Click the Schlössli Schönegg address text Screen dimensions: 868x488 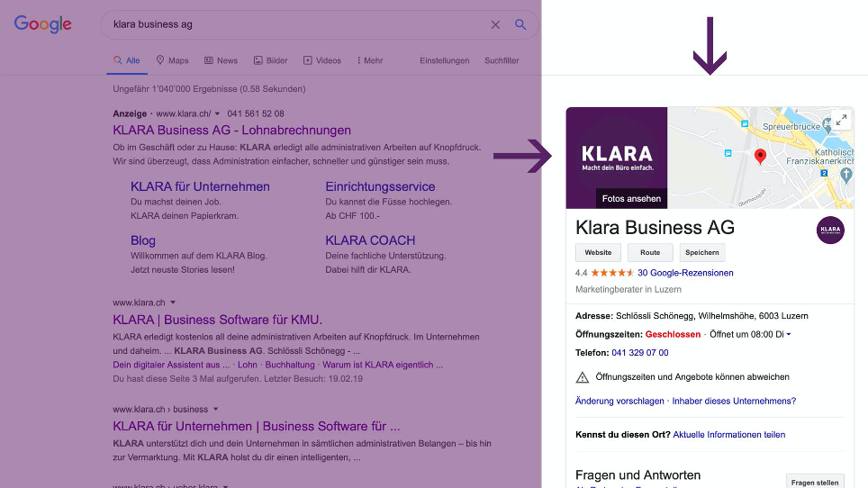[x=712, y=316]
